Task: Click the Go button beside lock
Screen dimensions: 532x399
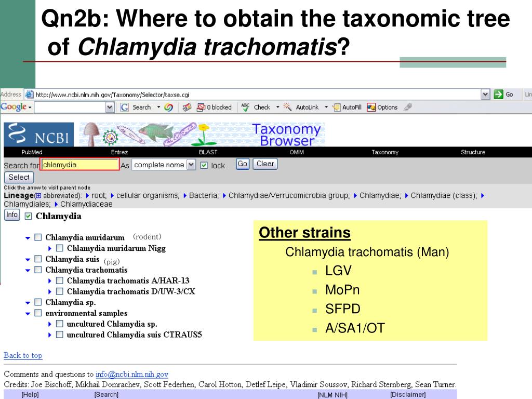Action: (x=243, y=164)
